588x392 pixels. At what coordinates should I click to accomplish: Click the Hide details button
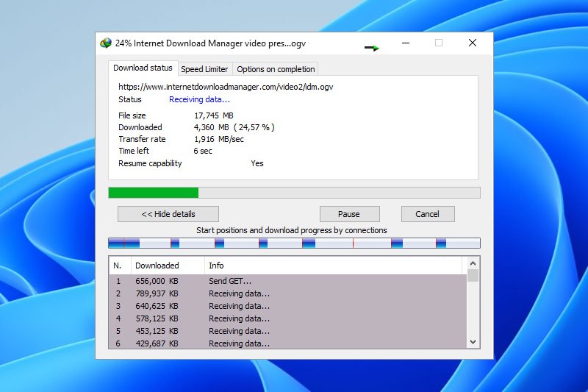[168, 214]
